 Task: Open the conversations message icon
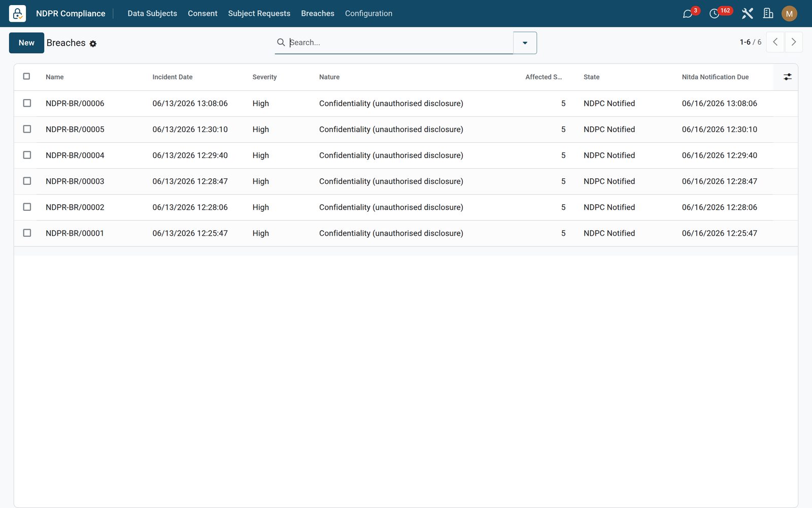pos(688,14)
